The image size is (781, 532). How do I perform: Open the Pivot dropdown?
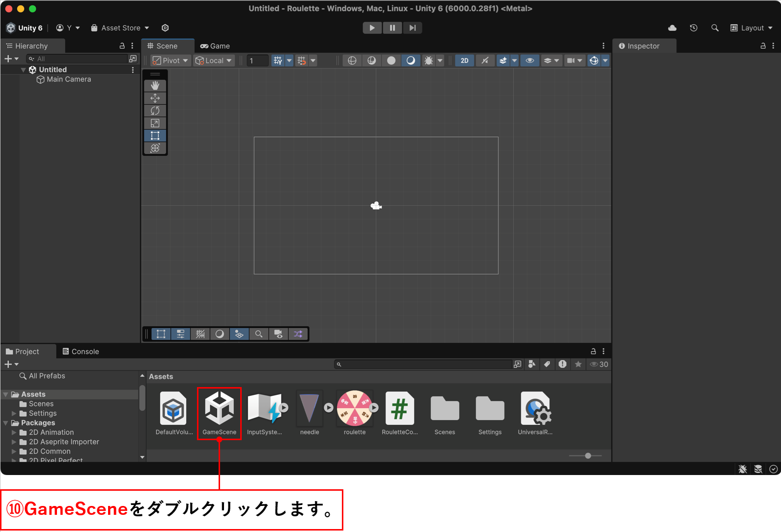tap(170, 60)
